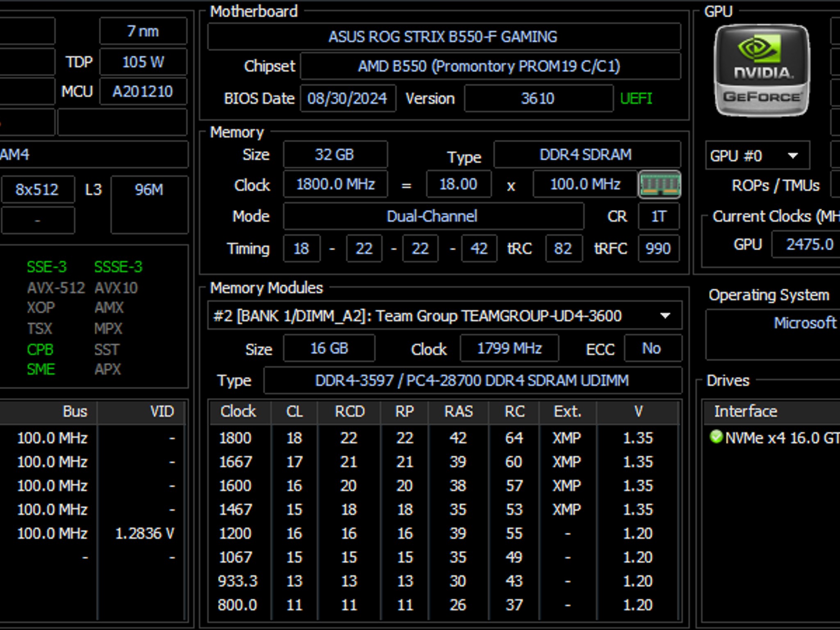The image size is (840, 630).
Task: Click the DDR4 SDRAM memory type field
Action: pos(587,155)
